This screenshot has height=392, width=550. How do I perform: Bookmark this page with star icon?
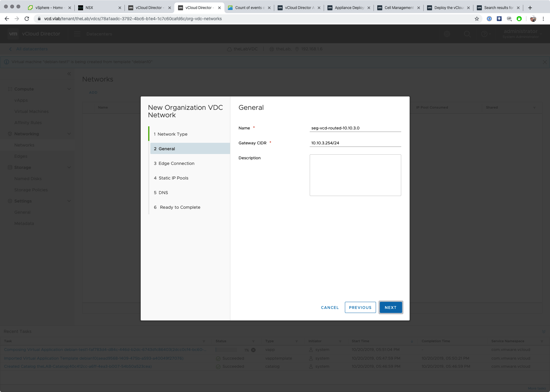point(477,19)
